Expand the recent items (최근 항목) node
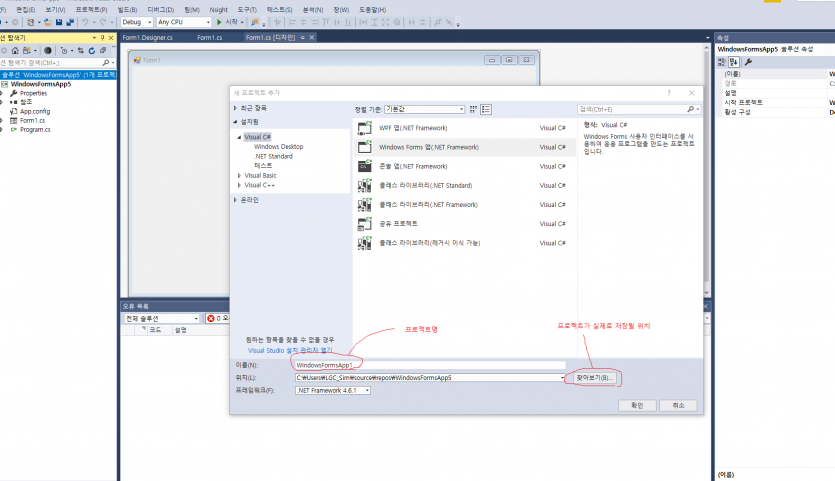 [x=235, y=108]
